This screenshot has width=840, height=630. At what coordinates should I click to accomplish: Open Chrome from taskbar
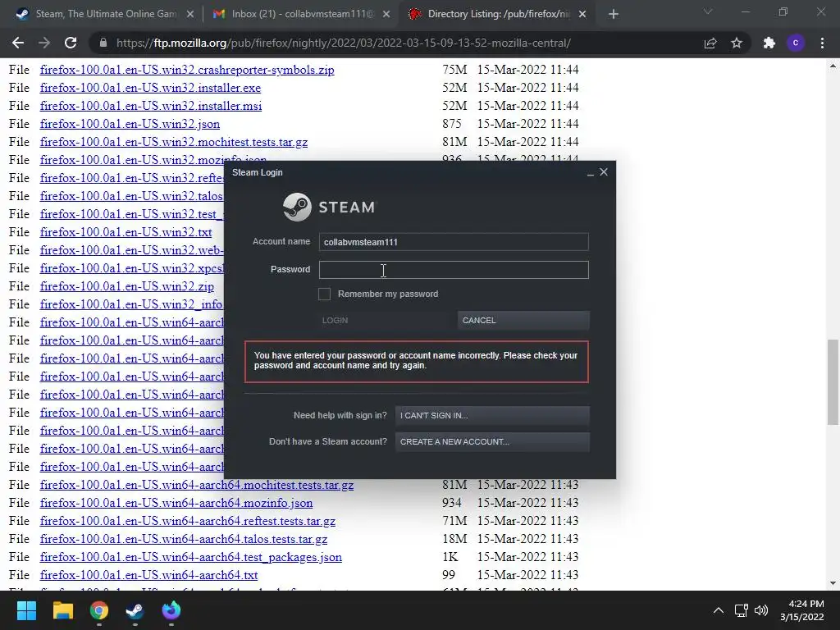[99, 610]
